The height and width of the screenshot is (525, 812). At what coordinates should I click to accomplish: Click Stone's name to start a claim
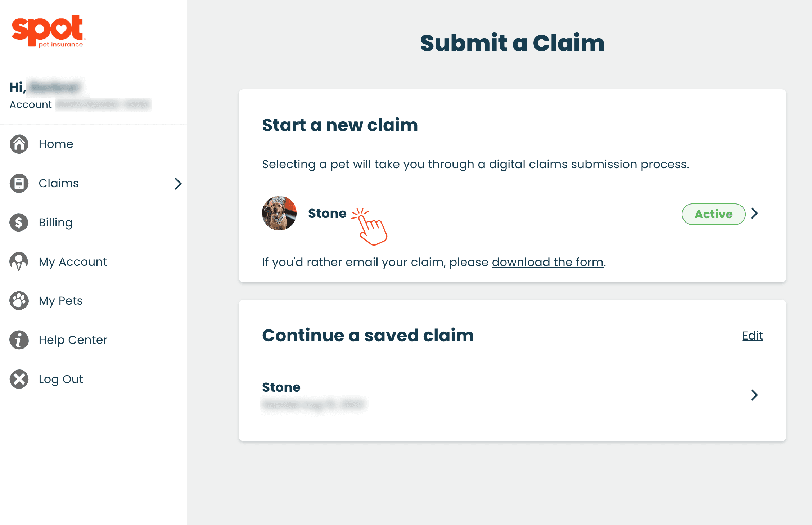click(x=327, y=213)
